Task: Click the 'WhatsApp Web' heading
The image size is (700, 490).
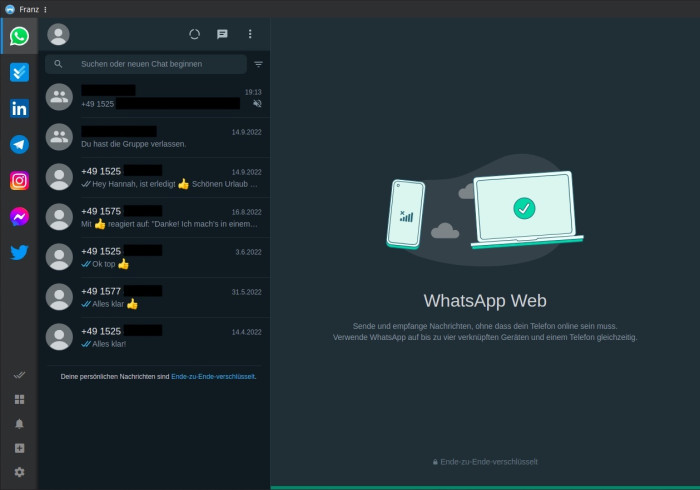Action: (485, 301)
